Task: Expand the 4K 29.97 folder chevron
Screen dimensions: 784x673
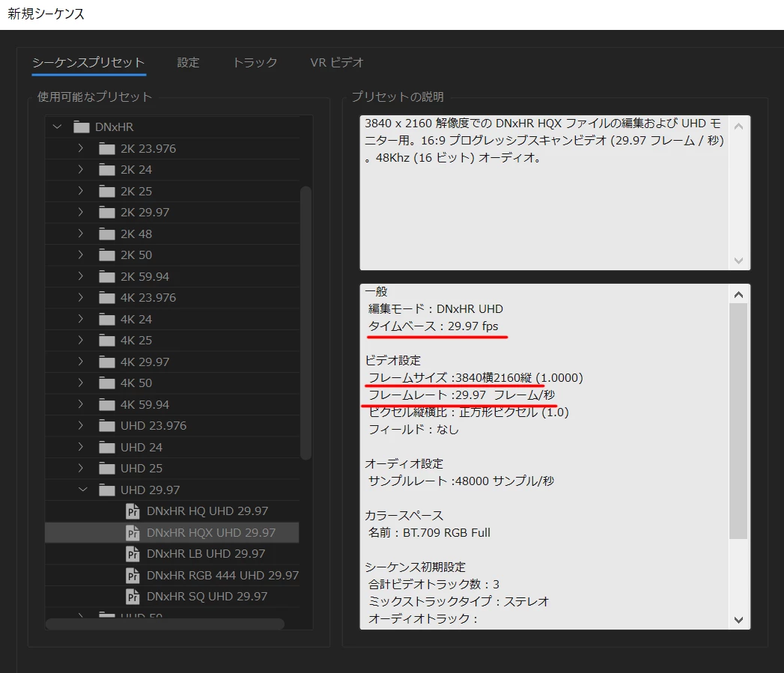Action: tap(81, 362)
